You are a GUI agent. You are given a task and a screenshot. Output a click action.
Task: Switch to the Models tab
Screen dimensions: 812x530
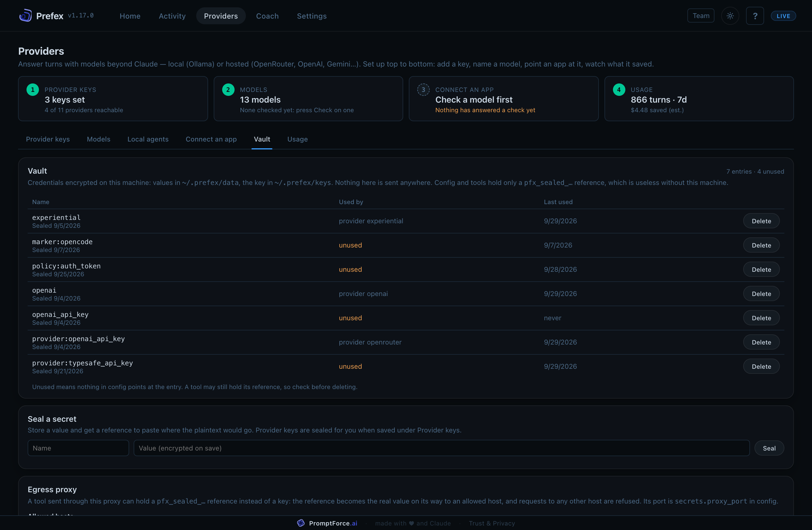click(x=99, y=139)
